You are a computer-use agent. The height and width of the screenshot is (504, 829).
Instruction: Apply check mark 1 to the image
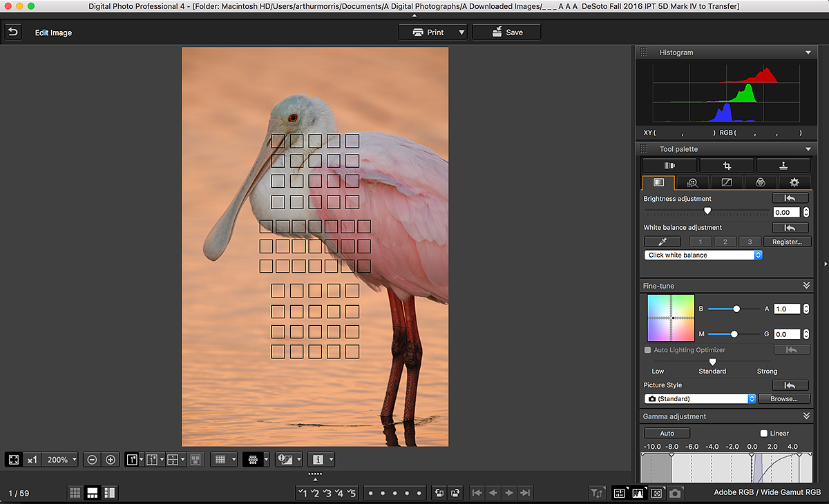tap(303, 493)
